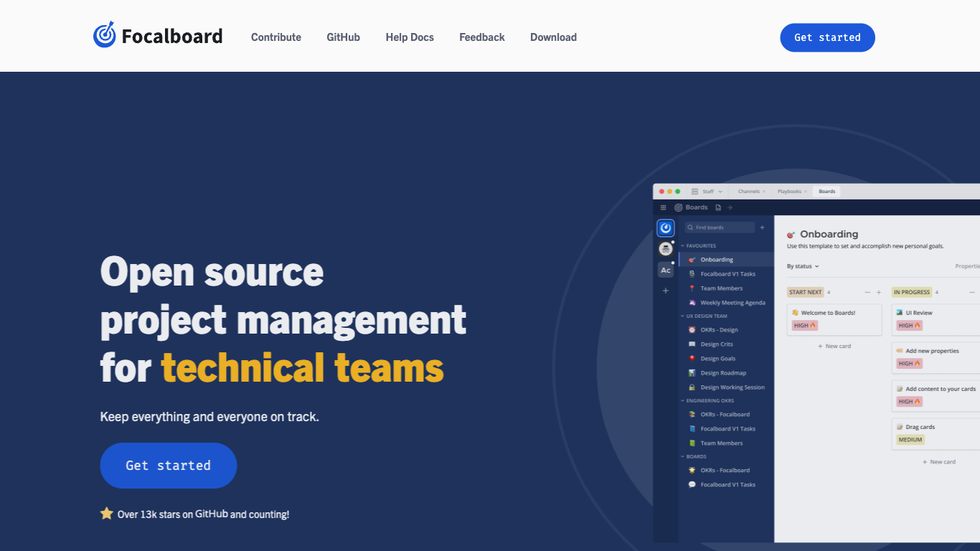Open IN PROGRESS column options ellipsis
This screenshot has height=551, width=980.
973,293
